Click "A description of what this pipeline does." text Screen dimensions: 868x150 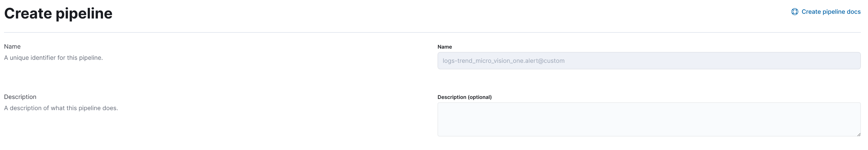[x=61, y=108]
